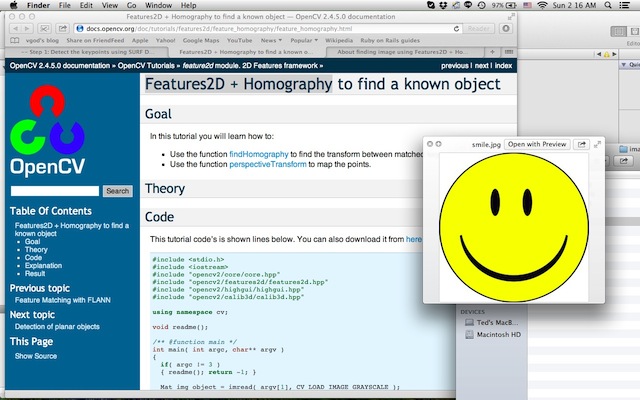640x400 pixels.
Task: Jump to Goal in table of contents
Action: 32,242
